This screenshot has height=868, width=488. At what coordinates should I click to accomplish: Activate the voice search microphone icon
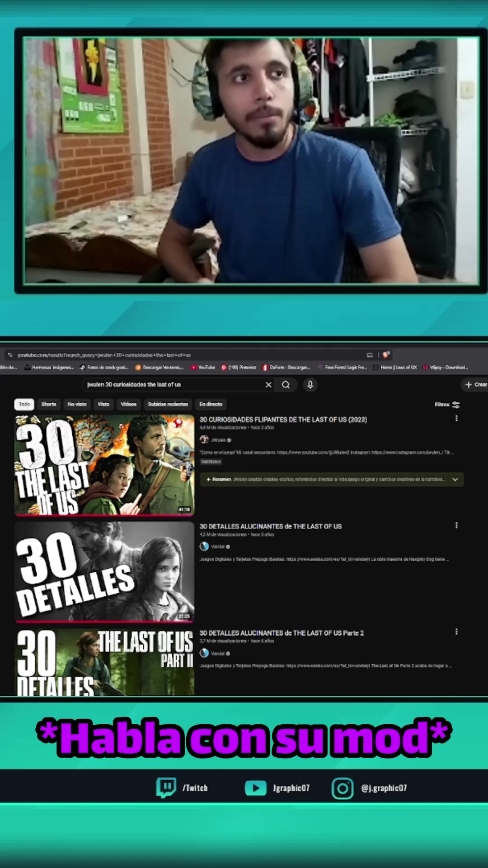point(310,385)
